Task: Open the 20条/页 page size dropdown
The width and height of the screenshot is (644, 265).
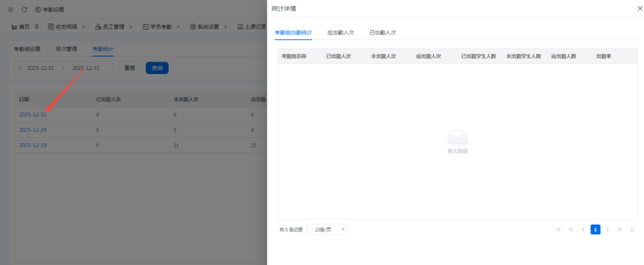Action: pos(327,229)
